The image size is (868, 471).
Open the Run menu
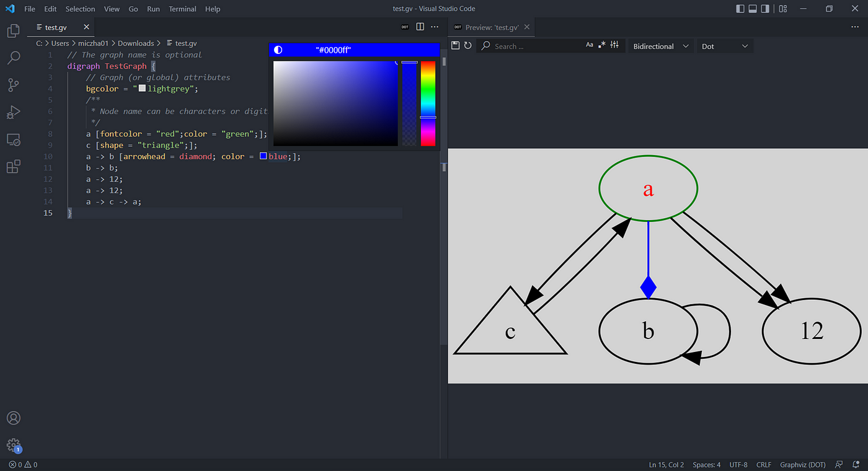(153, 9)
